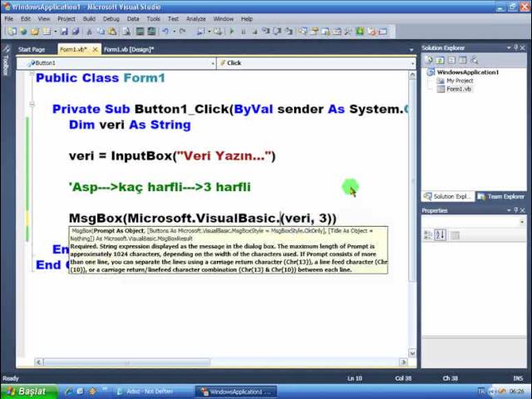Click the Başlat start button
Image resolution: width=532 pixels, height=399 pixels.
click(28, 392)
